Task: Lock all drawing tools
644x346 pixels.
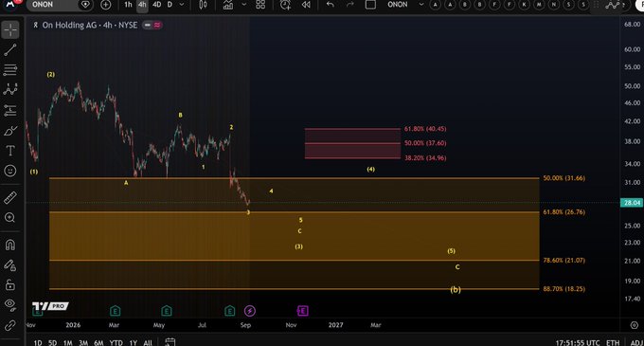Action: pos(10,284)
